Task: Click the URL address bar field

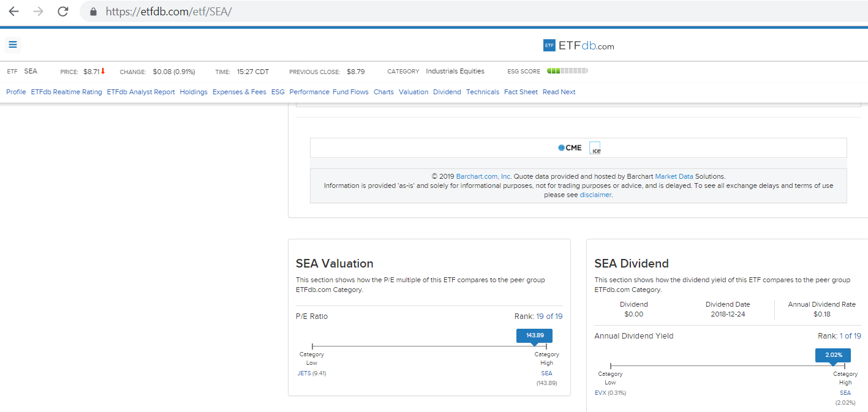Action: 429,12
